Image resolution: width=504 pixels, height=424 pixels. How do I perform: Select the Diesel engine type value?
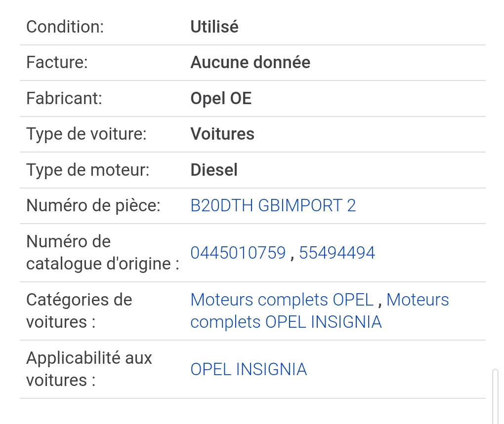[214, 170]
